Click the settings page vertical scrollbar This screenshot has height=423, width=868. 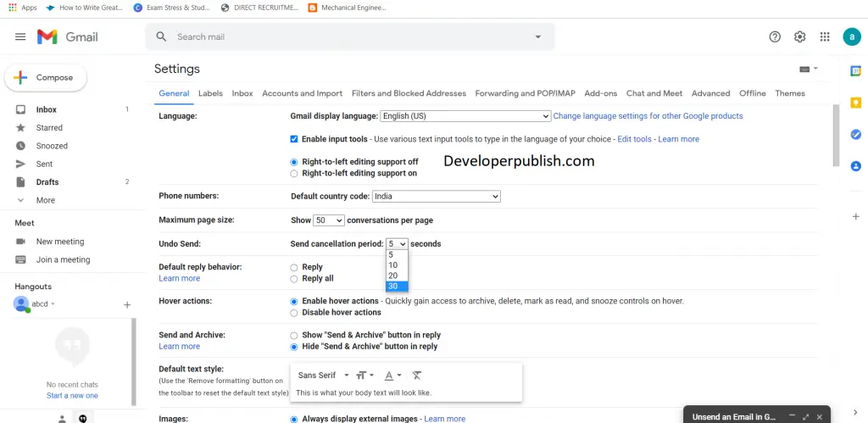coord(836,136)
